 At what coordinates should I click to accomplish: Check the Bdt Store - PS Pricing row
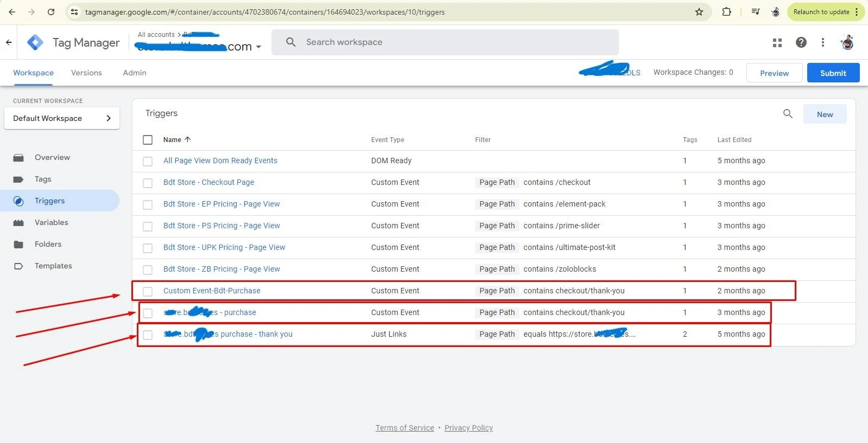[x=148, y=226]
